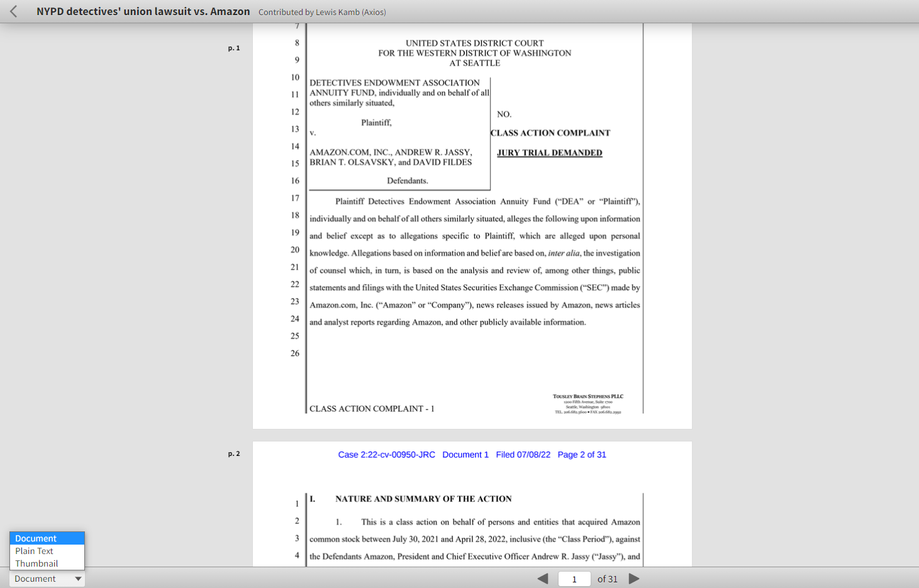919x588 pixels.
Task: Click 'UNITED STATES DISTRICT COURT' heading
Action: point(475,43)
